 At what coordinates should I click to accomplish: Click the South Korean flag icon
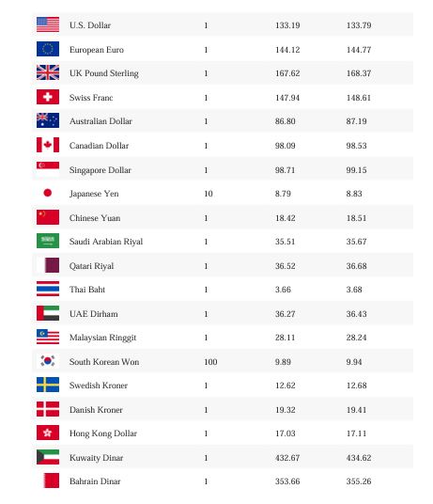pyautogui.click(x=48, y=361)
